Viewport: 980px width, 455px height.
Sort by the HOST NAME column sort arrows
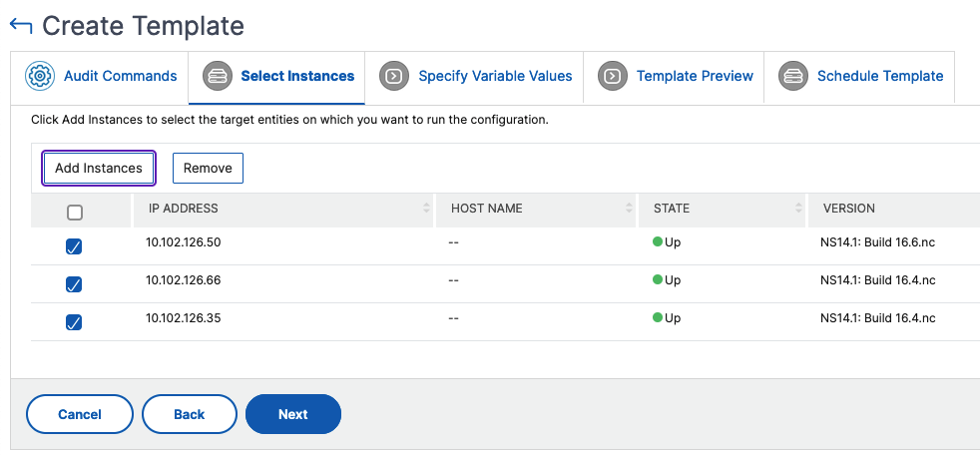pos(629,209)
